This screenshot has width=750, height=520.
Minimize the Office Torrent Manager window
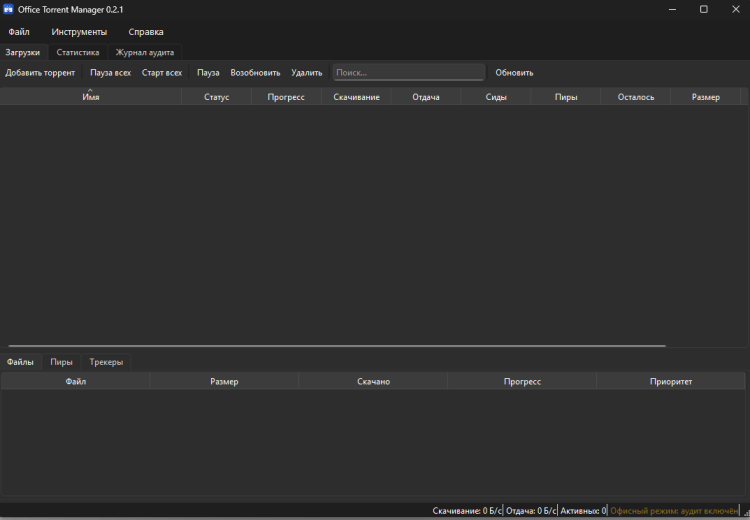point(672,9)
